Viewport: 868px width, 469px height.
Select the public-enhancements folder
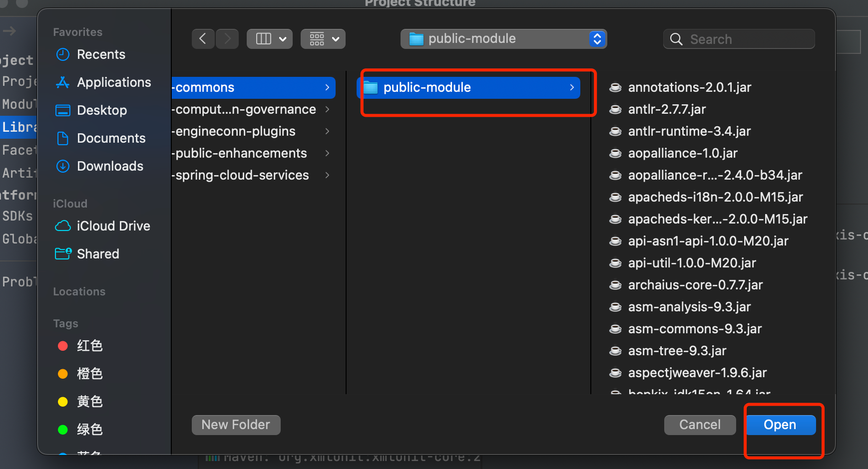point(241,153)
